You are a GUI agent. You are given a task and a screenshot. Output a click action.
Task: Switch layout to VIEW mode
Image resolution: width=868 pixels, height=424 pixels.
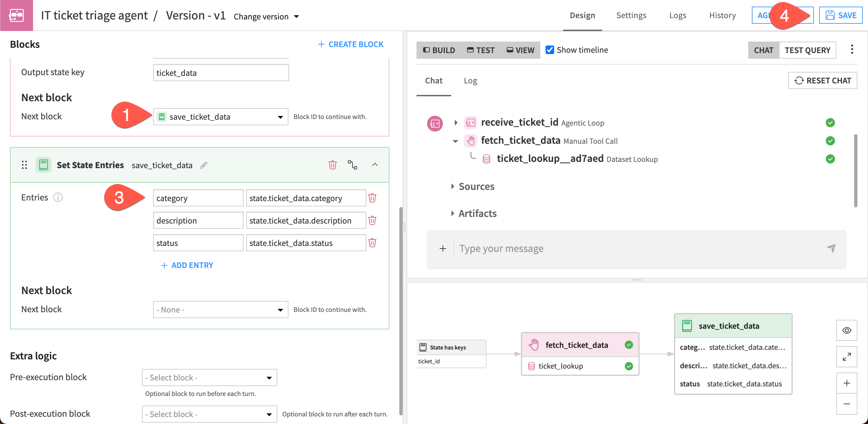click(520, 50)
